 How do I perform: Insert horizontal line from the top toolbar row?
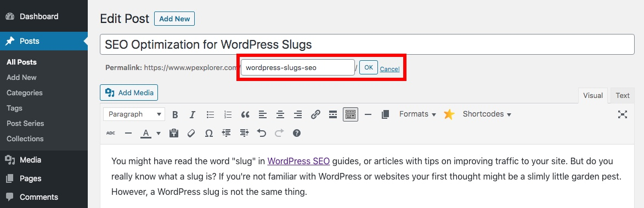(368, 114)
